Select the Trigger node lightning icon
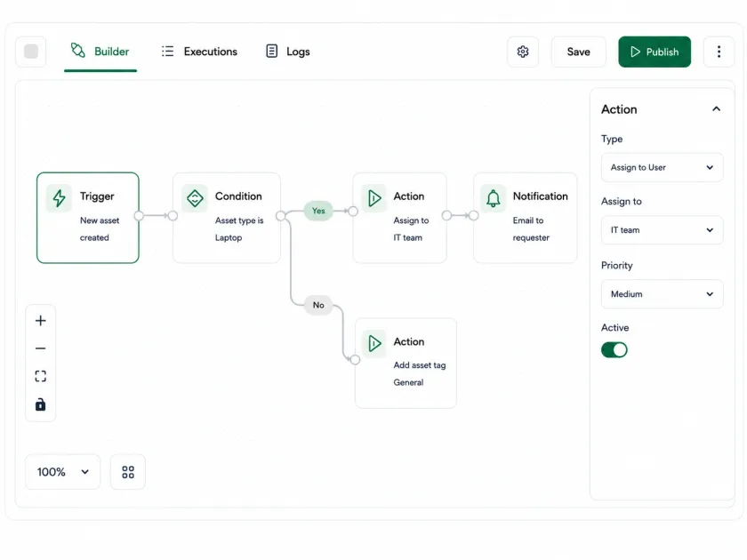The width and height of the screenshot is (747, 560). tap(59, 198)
